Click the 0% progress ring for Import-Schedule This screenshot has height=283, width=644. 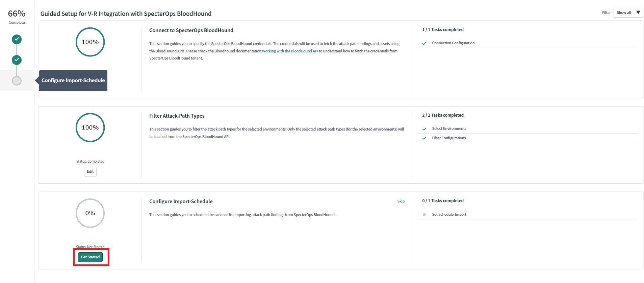tap(90, 213)
